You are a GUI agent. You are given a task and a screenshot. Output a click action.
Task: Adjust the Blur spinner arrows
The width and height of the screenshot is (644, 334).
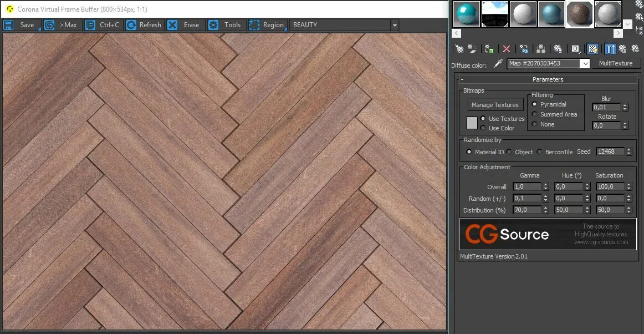pyautogui.click(x=625, y=107)
